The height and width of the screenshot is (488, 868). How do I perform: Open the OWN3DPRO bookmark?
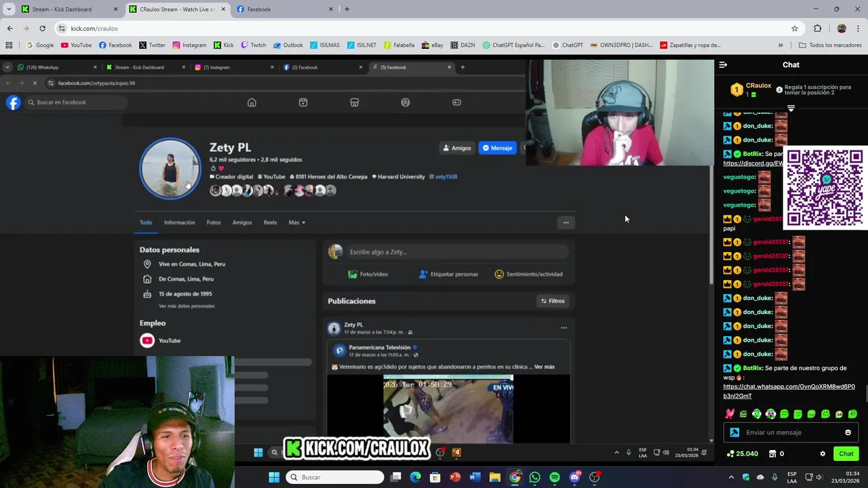[621, 45]
